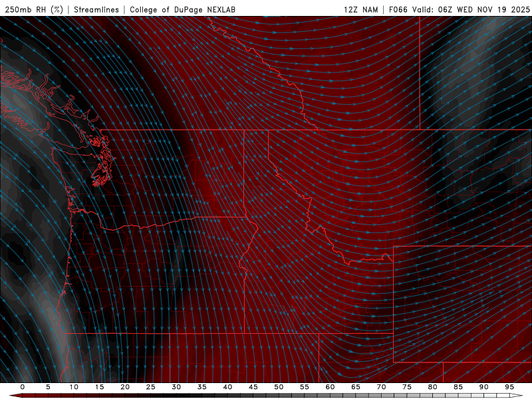Click "College of DuPage NEXLAB" text
The height and width of the screenshot is (399, 532).
click(182, 9)
